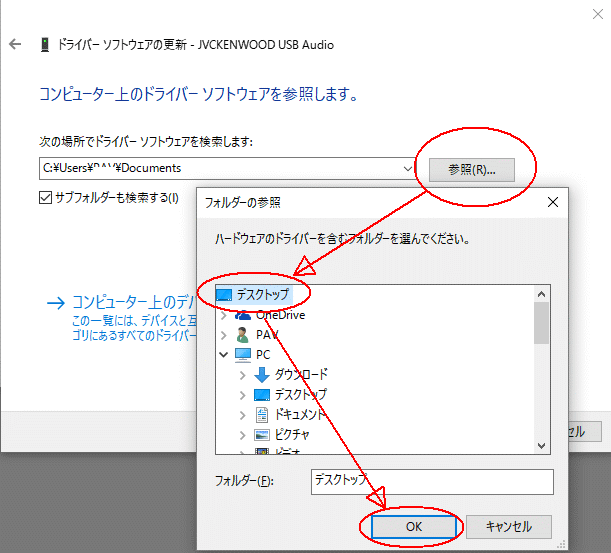Expand the OneDrive tree node
611x553 pixels.
click(223, 315)
